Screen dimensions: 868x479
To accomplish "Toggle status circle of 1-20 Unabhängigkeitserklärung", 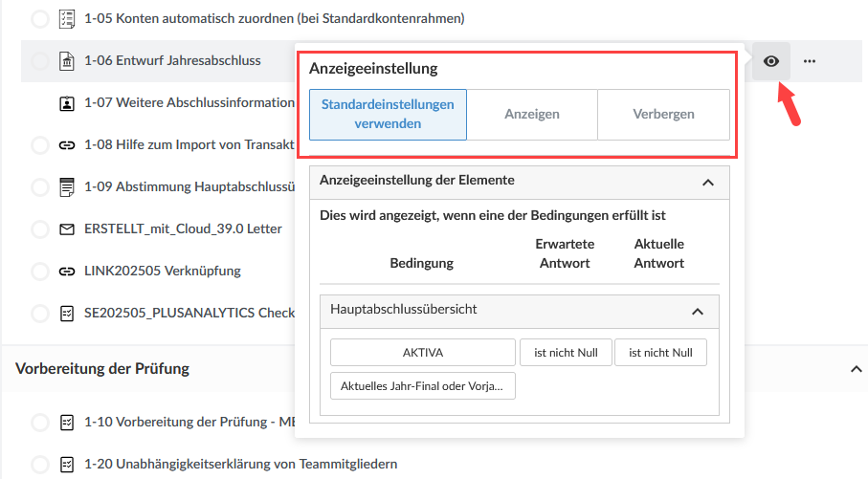I will pos(40,465).
